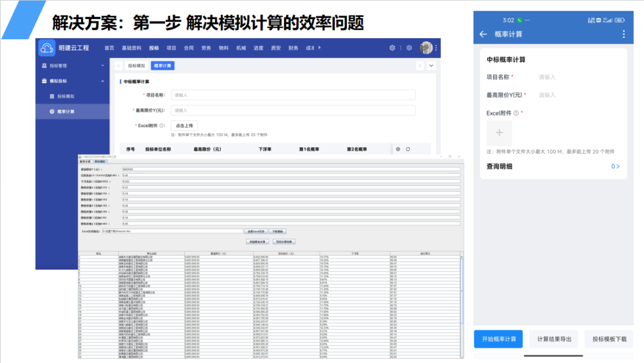Tap the help icon beside mobile Excel附件
The width and height of the screenshot is (644, 363).
coord(516,113)
